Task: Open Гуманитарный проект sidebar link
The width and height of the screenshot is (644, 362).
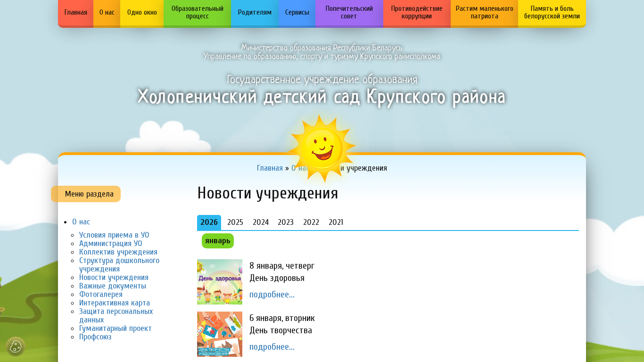Action: click(x=116, y=329)
